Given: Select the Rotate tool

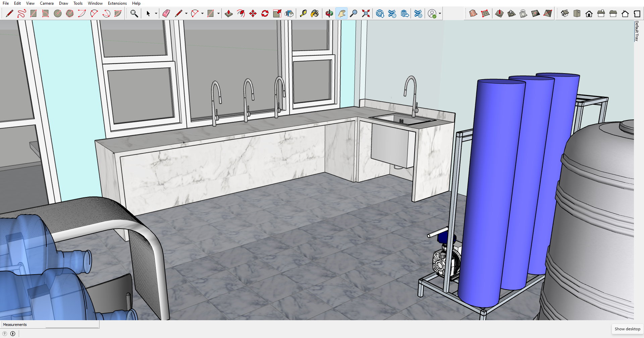Looking at the screenshot, I should (265, 13).
